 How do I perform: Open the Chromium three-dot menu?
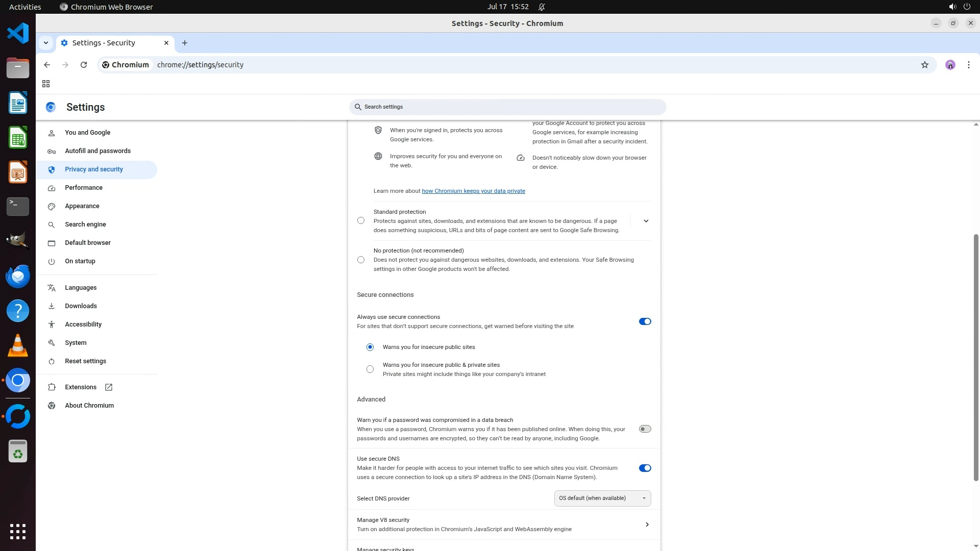click(968, 65)
